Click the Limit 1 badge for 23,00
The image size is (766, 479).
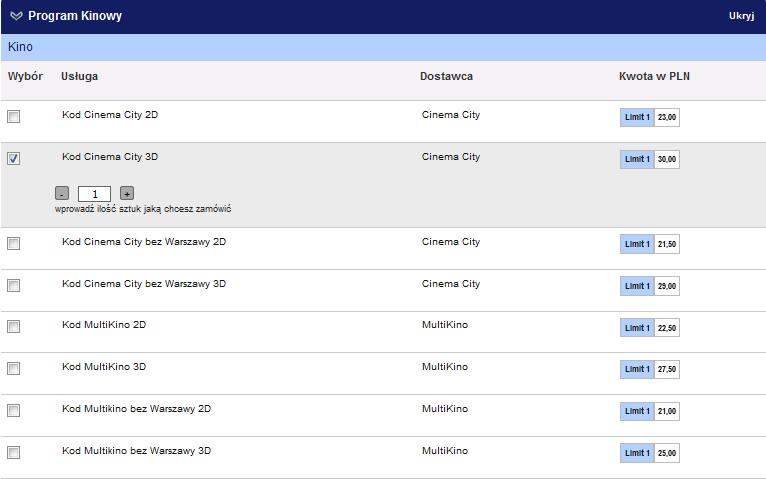click(x=637, y=117)
